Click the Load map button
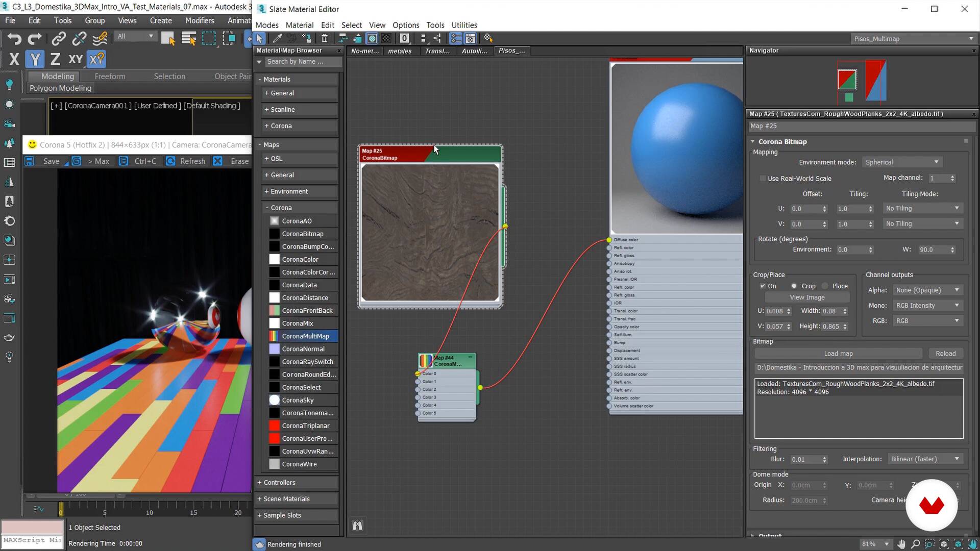The width and height of the screenshot is (980, 551). [838, 353]
